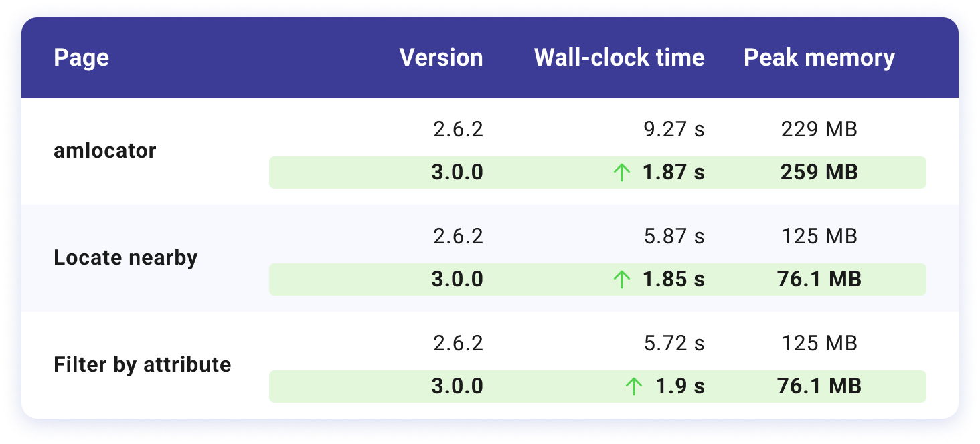This screenshot has height=444, width=980.
Task: Click the 259 MB peak memory value
Action: tap(819, 173)
